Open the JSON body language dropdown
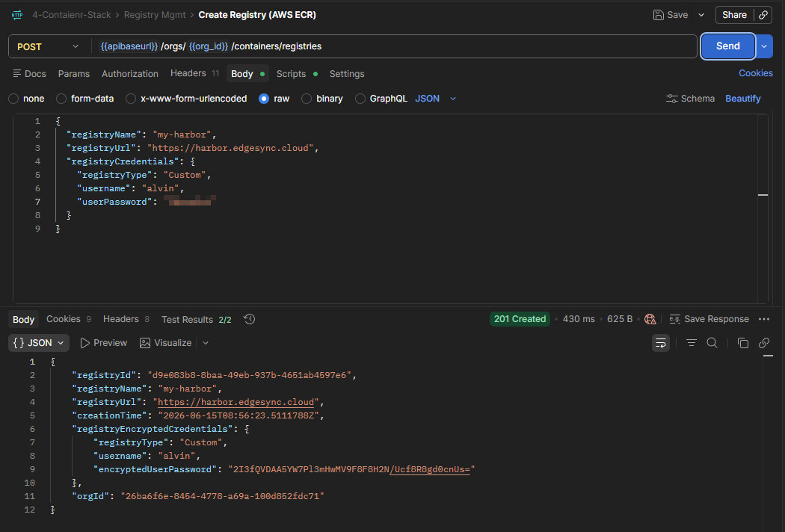This screenshot has height=532, width=785. point(436,99)
